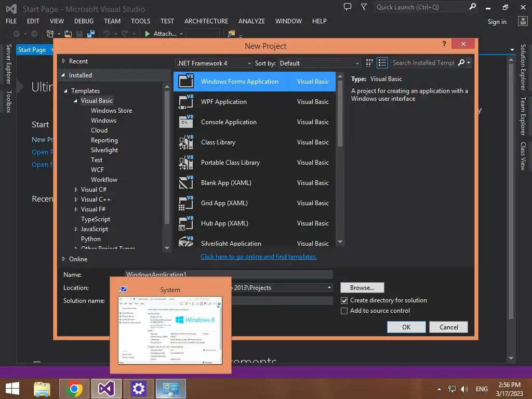Open the Sort by Default dropdown
This screenshot has width=532, height=399.
319,63
